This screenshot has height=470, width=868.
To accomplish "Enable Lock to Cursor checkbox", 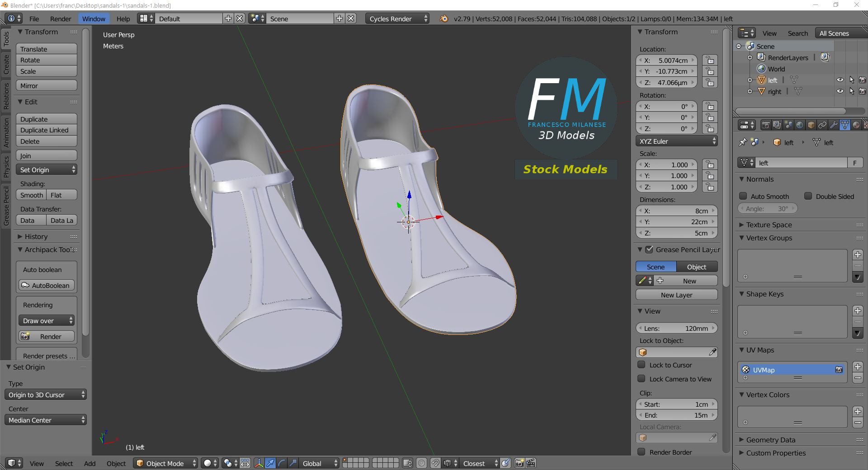I will (641, 365).
